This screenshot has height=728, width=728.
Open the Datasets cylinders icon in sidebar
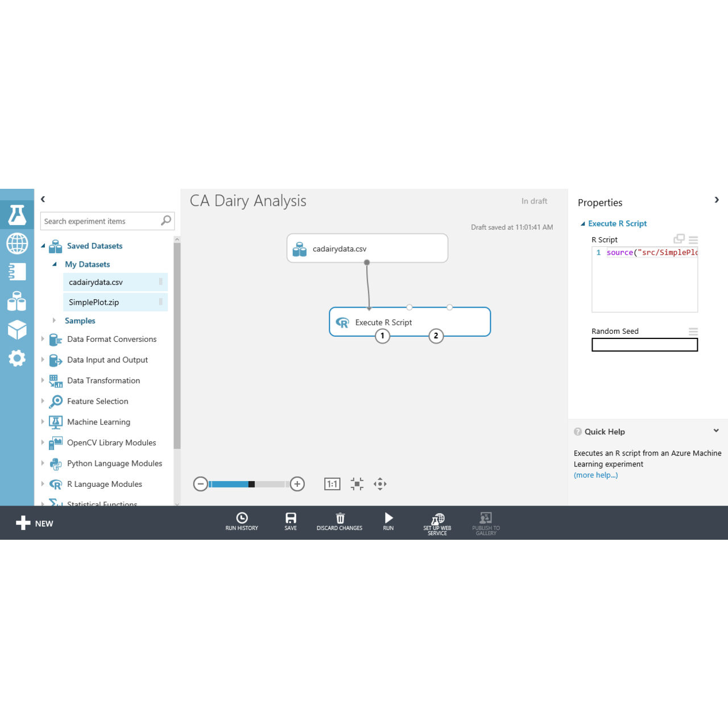[17, 301]
